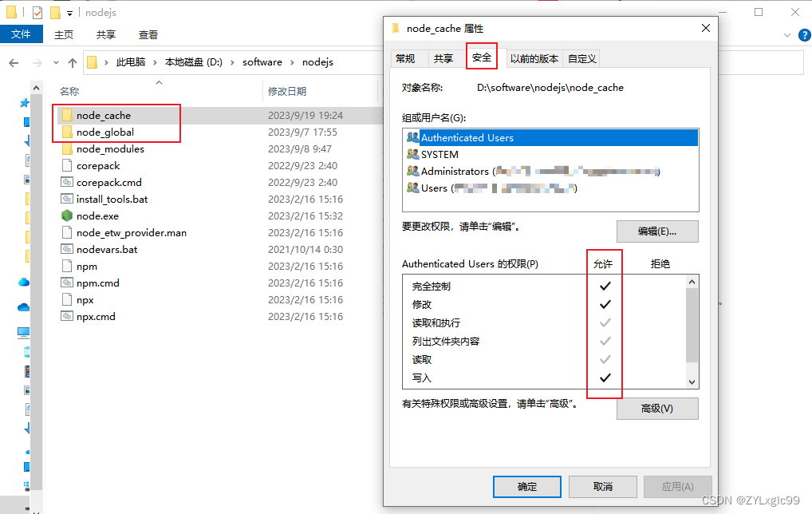Screen dimensions: 812x514
Task: Open the 共享 tab in properties dialog
Action: [x=443, y=58]
